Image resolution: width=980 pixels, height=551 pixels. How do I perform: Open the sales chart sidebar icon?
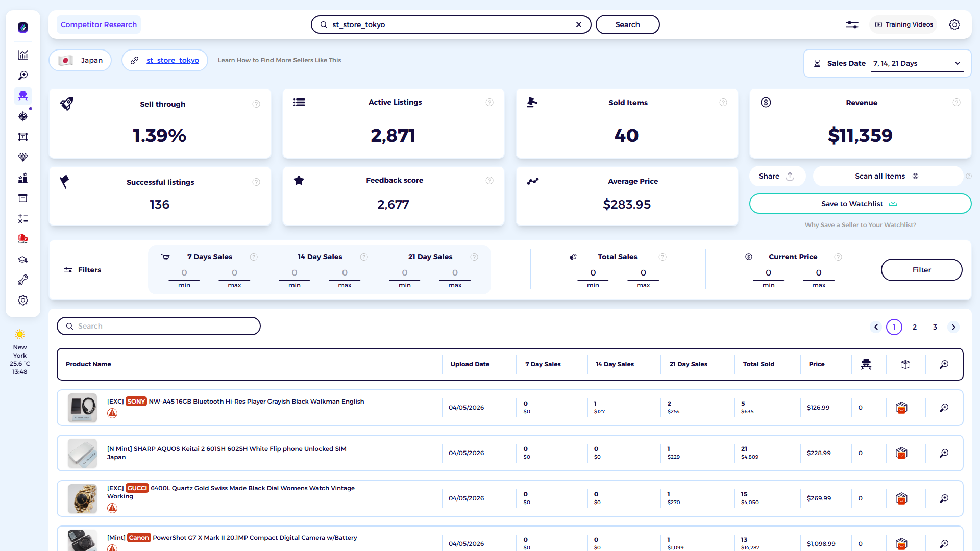click(23, 55)
